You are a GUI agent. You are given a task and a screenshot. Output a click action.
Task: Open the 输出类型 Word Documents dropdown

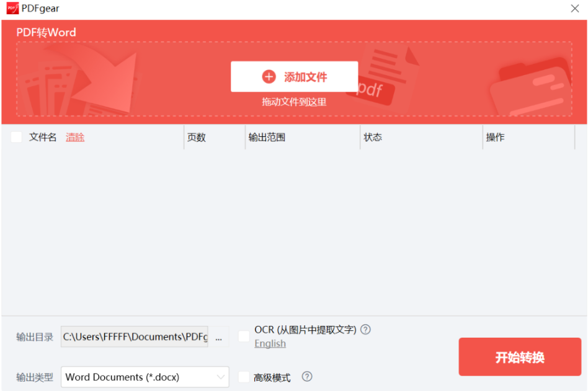click(145, 377)
